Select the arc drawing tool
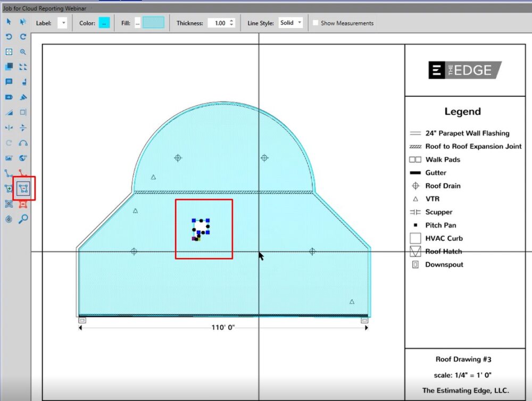The height and width of the screenshot is (401, 532). pos(22,143)
